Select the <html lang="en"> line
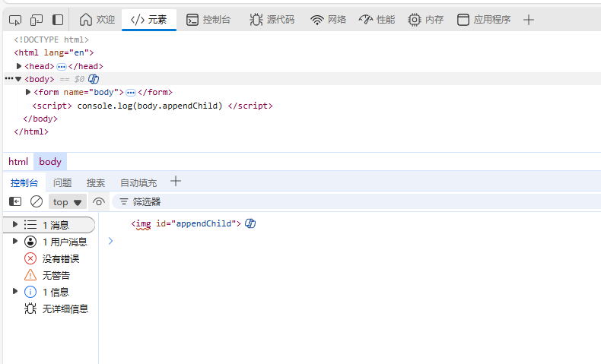601x364 pixels. (54, 52)
